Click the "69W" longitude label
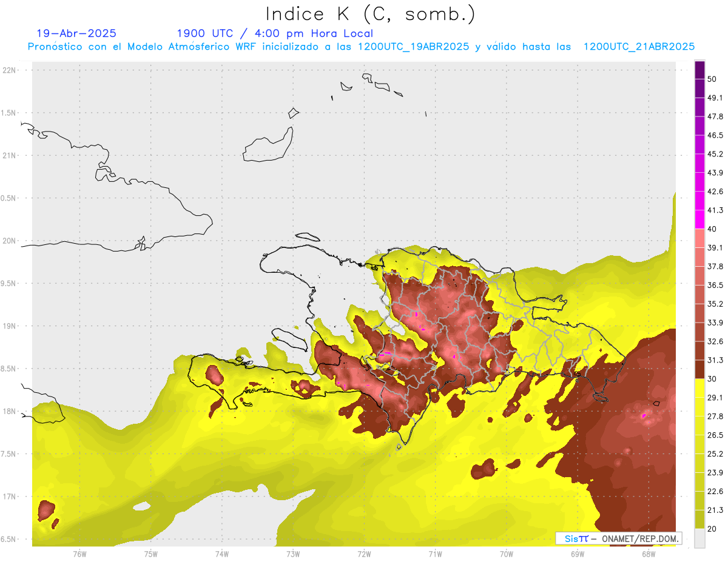 pos(578,554)
